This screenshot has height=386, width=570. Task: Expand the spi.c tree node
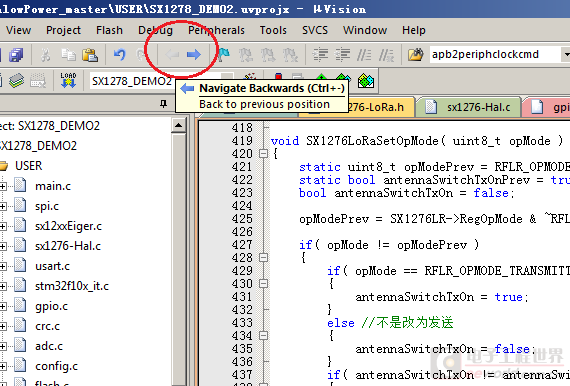[x=3, y=206]
